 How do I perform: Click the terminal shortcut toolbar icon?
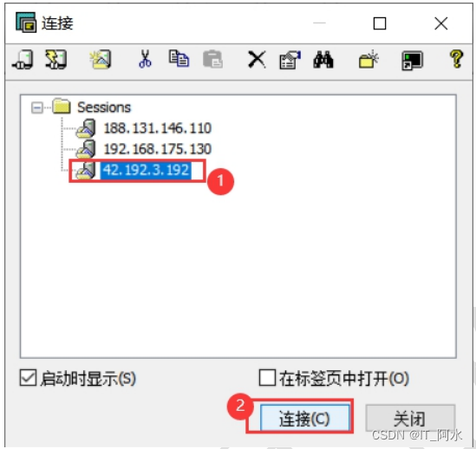tap(412, 61)
